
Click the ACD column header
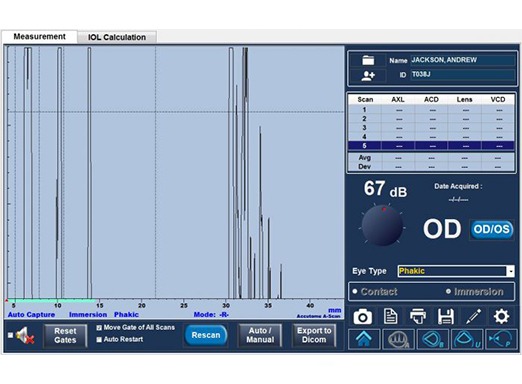pos(431,100)
